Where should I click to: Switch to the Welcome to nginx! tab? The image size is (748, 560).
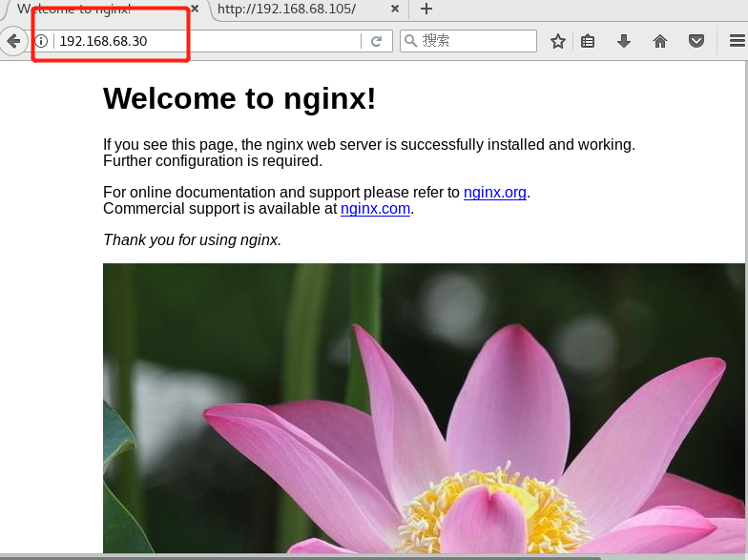click(x=105, y=10)
